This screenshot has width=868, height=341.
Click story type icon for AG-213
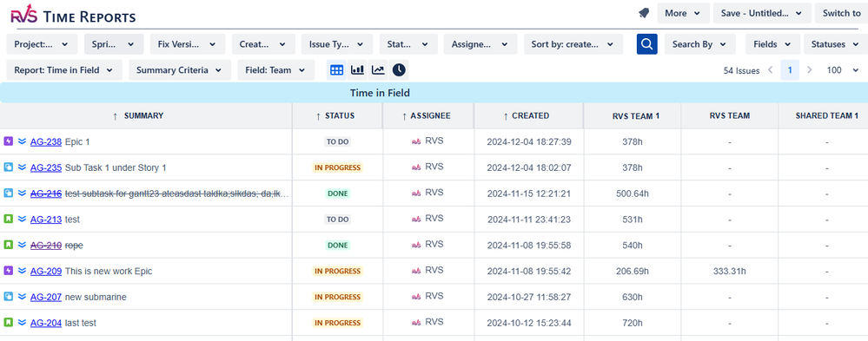click(x=9, y=220)
